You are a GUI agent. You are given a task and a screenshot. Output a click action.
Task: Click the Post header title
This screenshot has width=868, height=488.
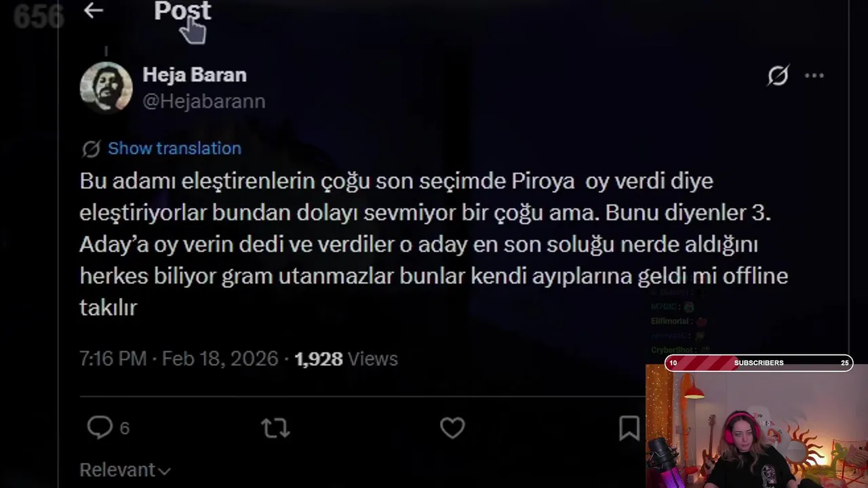click(x=182, y=10)
